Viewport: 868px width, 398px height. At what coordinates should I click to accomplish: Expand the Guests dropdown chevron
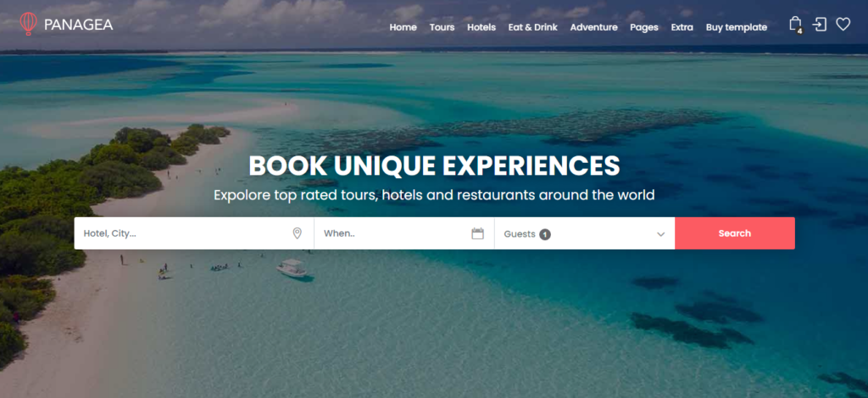point(660,234)
